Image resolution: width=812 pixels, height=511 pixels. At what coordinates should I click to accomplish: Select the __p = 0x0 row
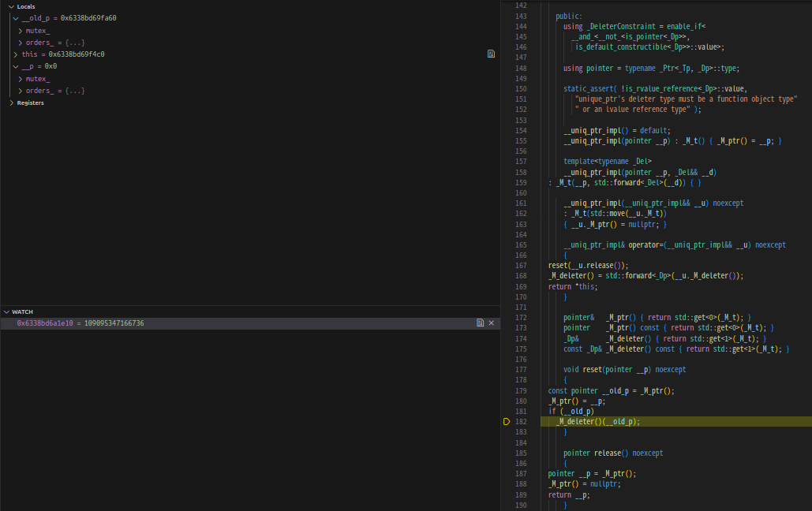250,66
